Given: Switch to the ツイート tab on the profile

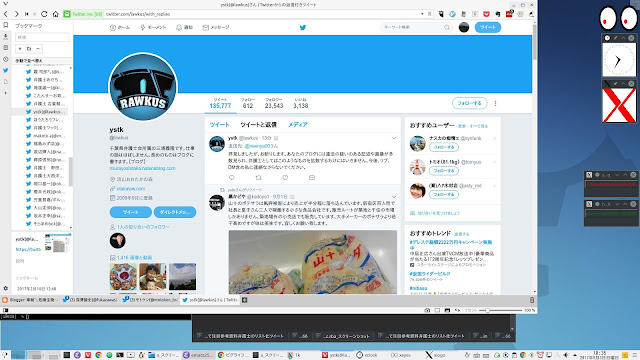Looking at the screenshot, I should [220, 124].
